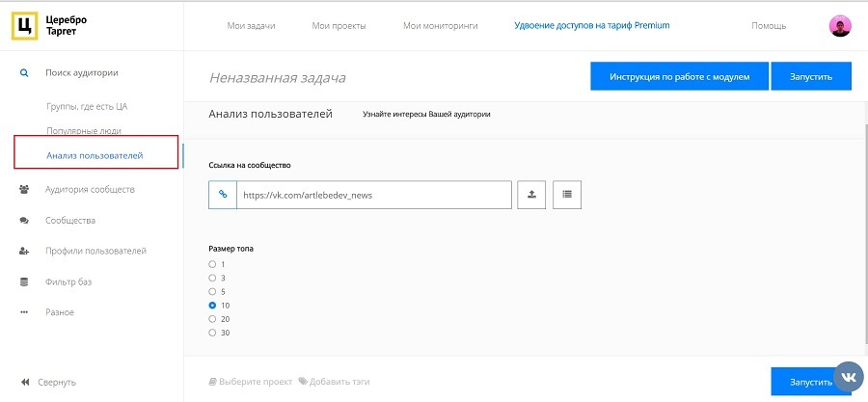868x402 pixels.
Task: Click the Неназванная задача task title field
Action: click(x=278, y=77)
